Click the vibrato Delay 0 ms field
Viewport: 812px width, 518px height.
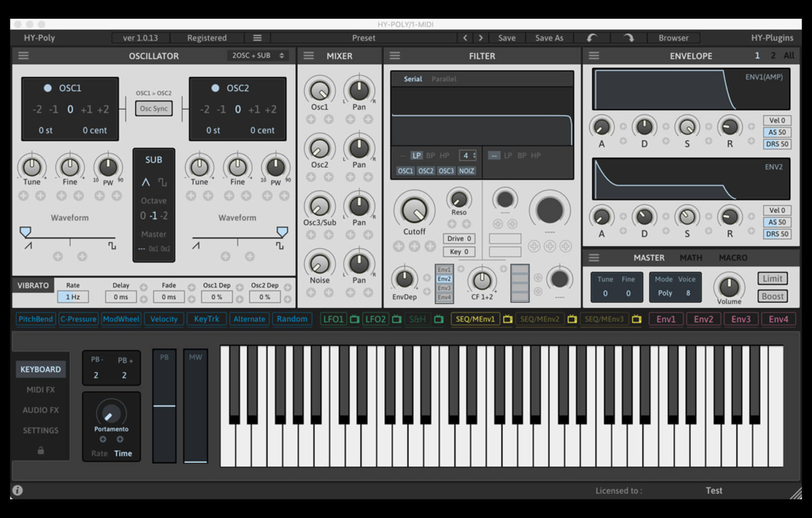121,297
